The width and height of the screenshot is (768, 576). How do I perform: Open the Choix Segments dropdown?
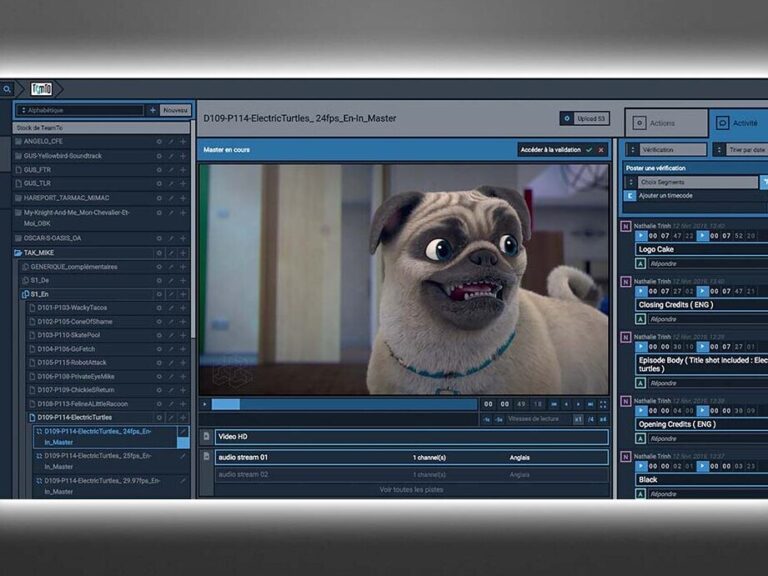[692, 182]
